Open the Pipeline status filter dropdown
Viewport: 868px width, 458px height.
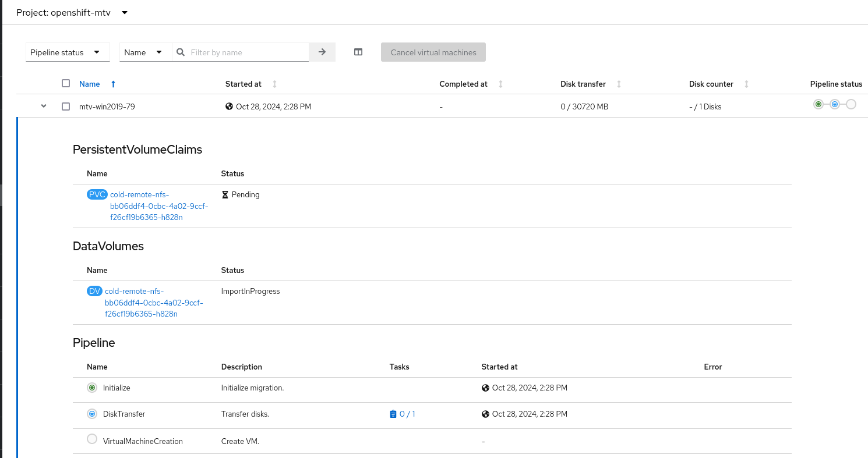click(68, 52)
